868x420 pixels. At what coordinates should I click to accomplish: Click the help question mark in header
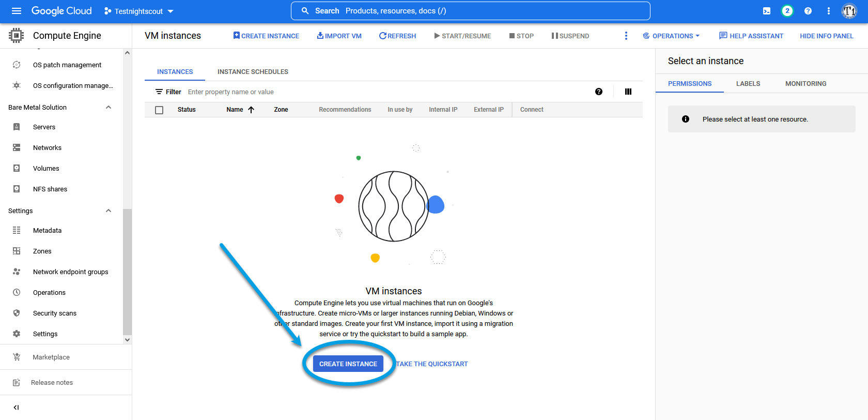[808, 11]
